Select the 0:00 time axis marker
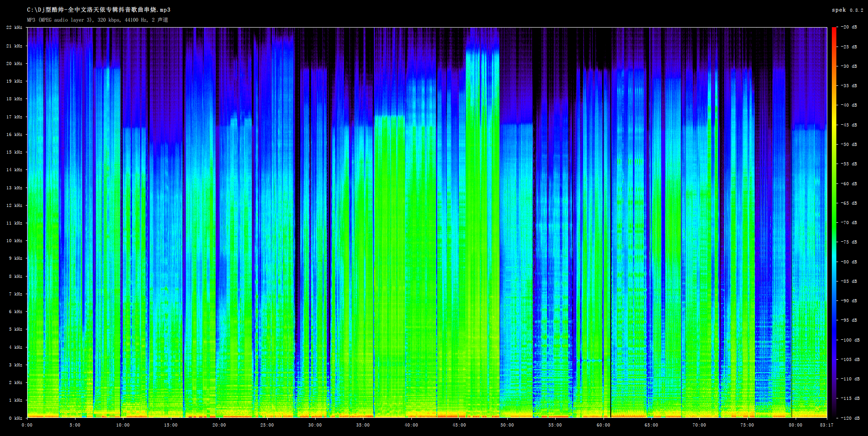 27,425
